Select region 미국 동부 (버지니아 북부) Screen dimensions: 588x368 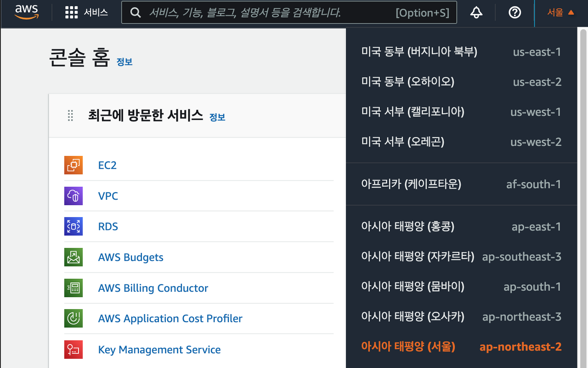point(461,52)
